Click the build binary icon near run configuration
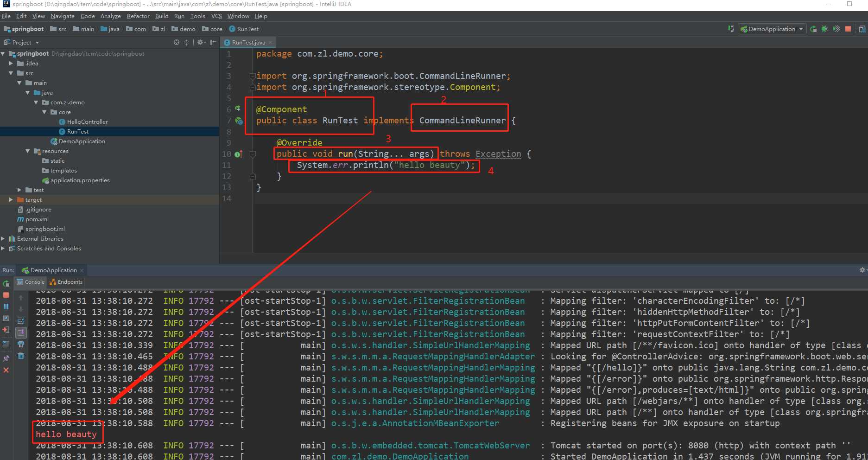Image resolution: width=868 pixels, height=460 pixels. pos(731,29)
